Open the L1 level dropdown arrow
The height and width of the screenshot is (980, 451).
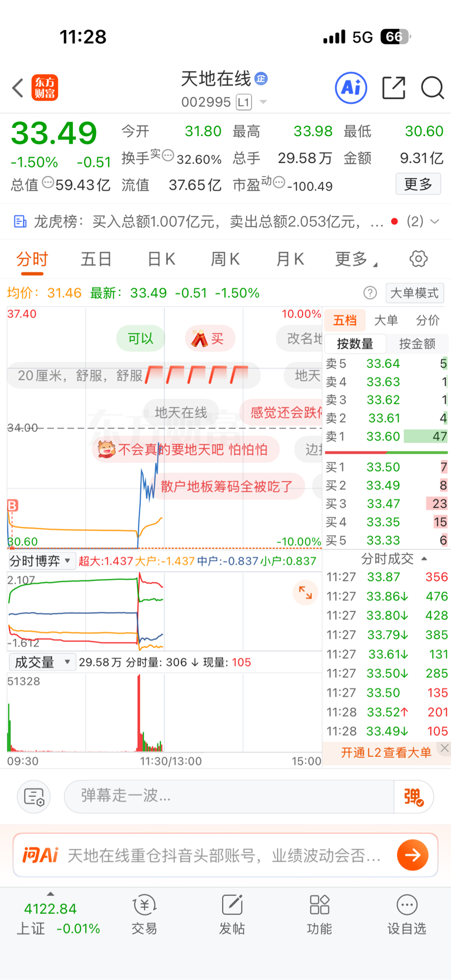[x=263, y=102]
